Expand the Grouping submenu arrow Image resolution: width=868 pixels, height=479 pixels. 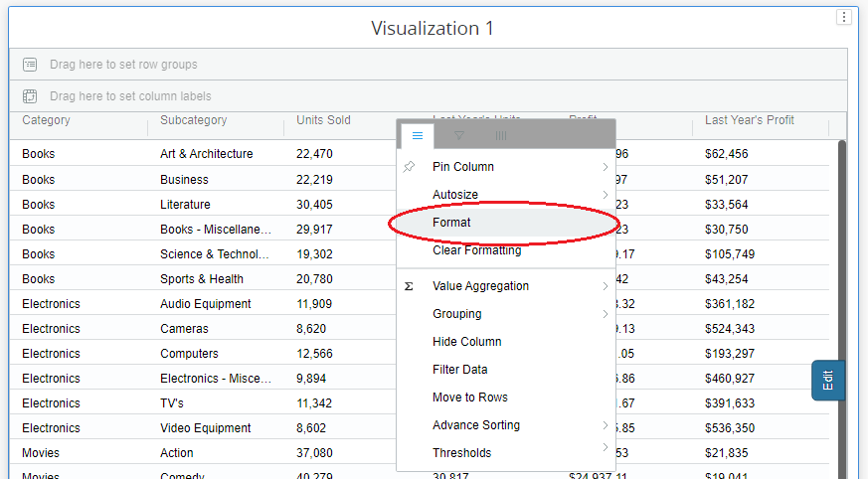(605, 314)
